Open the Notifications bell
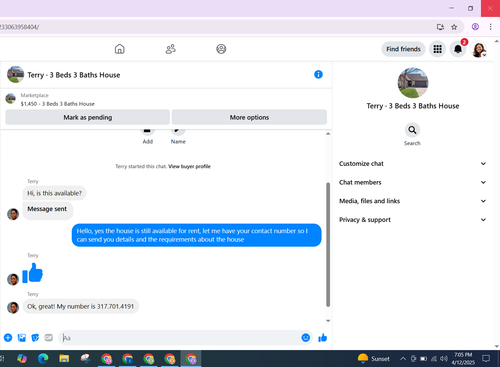 coord(458,49)
